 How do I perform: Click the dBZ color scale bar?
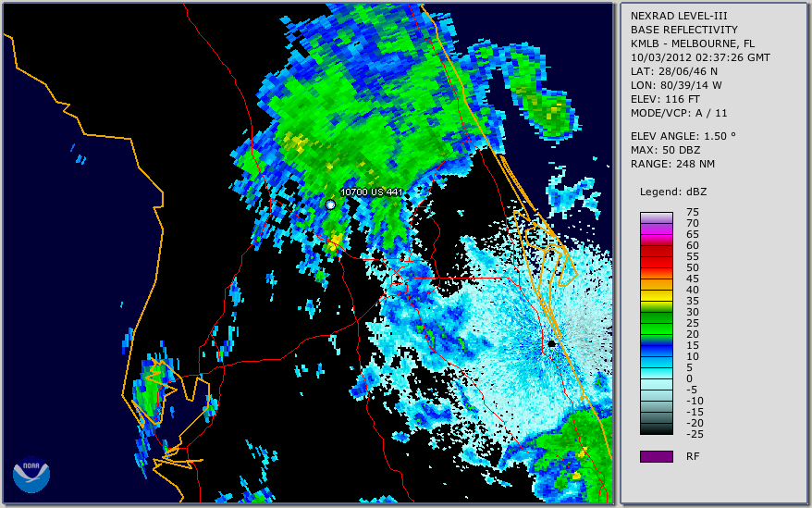656,323
